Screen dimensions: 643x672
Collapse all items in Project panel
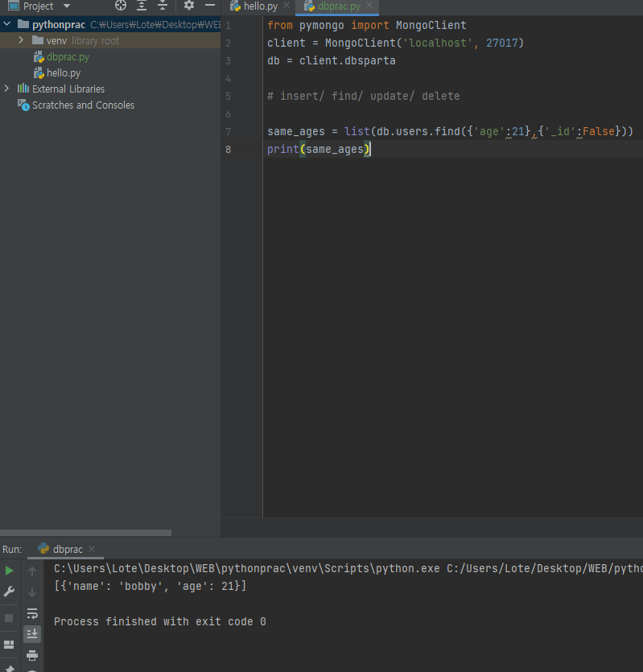(x=163, y=6)
